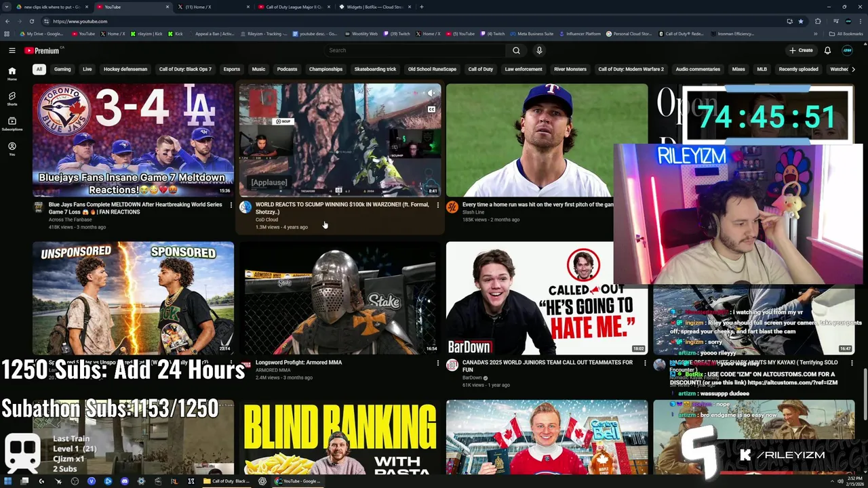The image size is (868, 488).
Task: Open the browser extensions puzzle icon
Action: tap(818, 21)
